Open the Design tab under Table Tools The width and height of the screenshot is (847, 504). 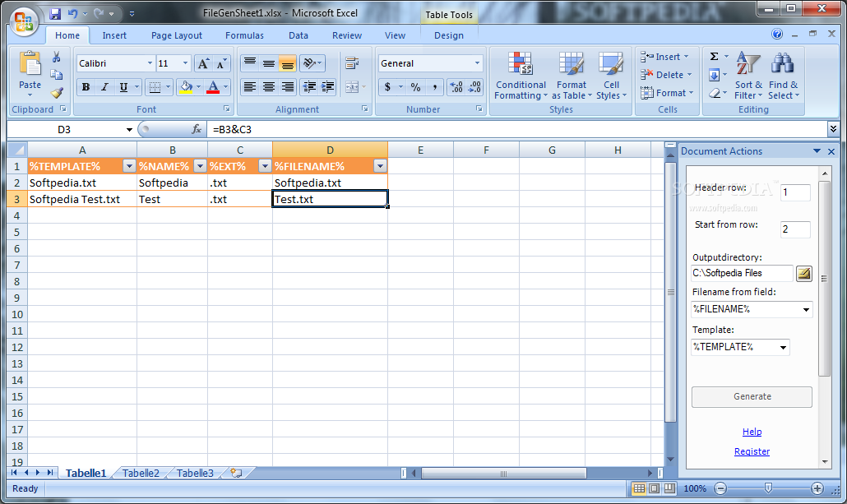pyautogui.click(x=449, y=35)
